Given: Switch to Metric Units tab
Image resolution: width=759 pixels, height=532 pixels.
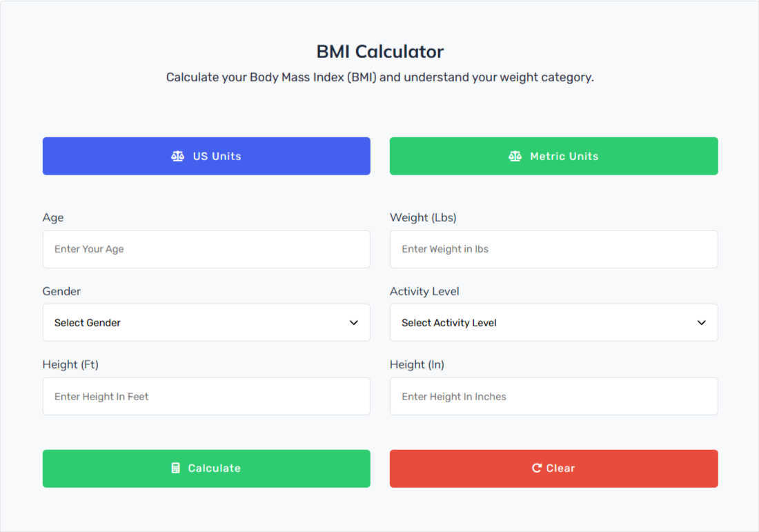Looking at the screenshot, I should click(x=554, y=156).
